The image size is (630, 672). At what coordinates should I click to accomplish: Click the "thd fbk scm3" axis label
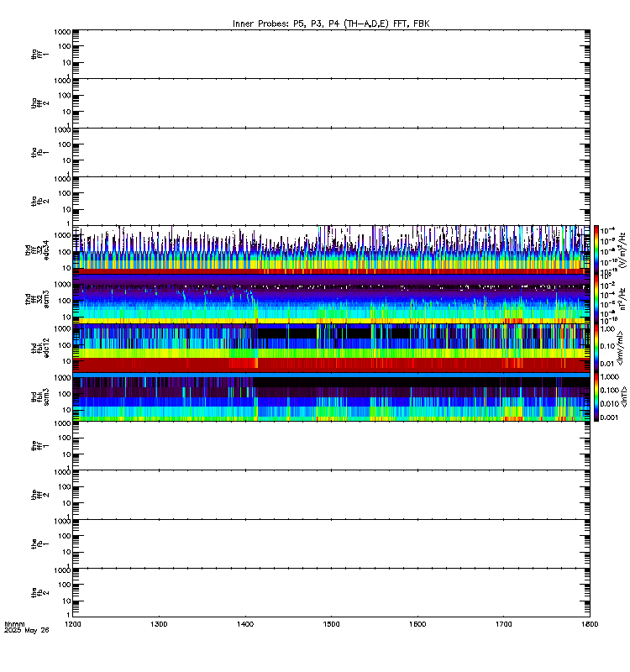click(x=39, y=396)
